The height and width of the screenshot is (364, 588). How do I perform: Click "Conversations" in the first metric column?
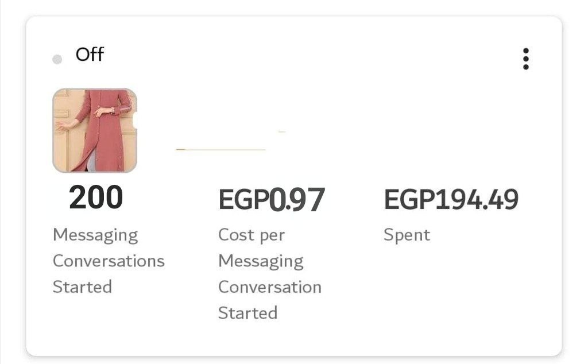click(x=109, y=261)
